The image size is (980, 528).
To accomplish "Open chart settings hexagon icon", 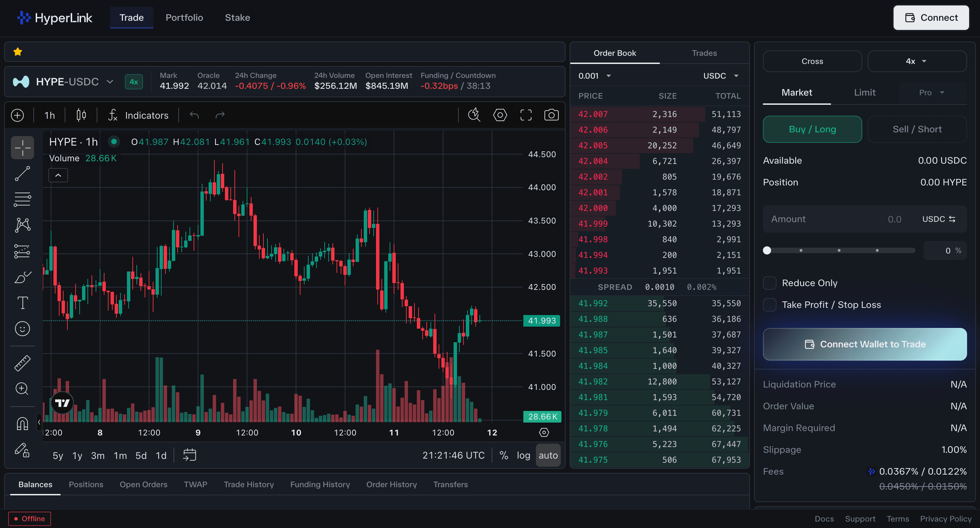I will [x=500, y=115].
